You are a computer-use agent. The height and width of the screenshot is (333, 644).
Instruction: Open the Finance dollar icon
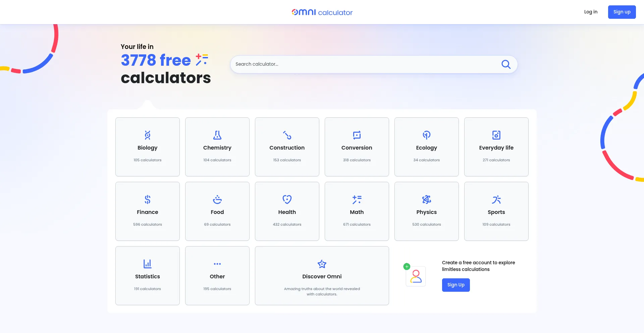147,200
